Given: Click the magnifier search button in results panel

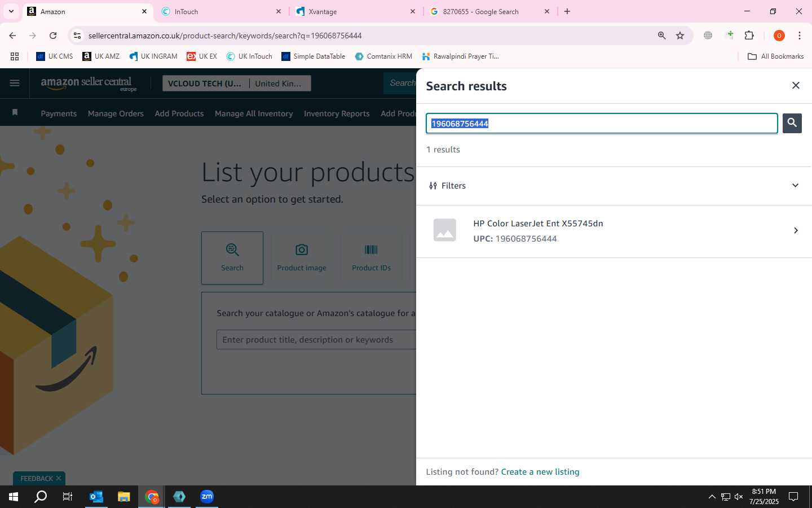Looking at the screenshot, I should click(792, 123).
